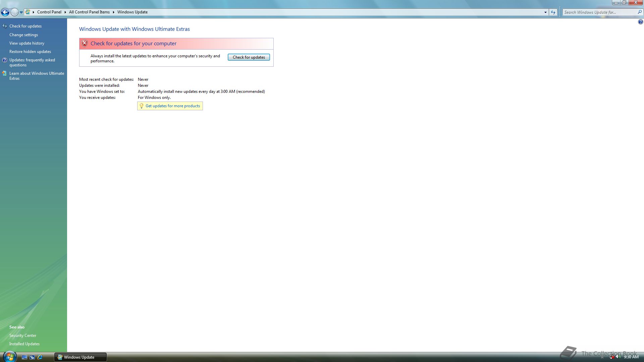Click the search magnifier icon
Image resolution: width=644 pixels, height=362 pixels.
point(639,12)
